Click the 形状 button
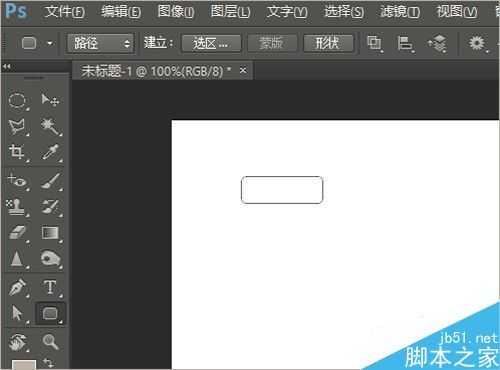500x370 pixels. 328,43
